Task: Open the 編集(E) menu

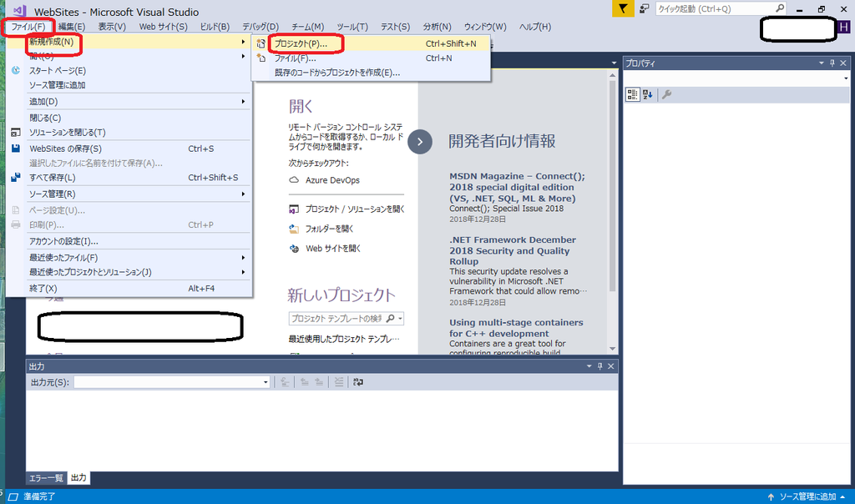Action: (x=72, y=27)
